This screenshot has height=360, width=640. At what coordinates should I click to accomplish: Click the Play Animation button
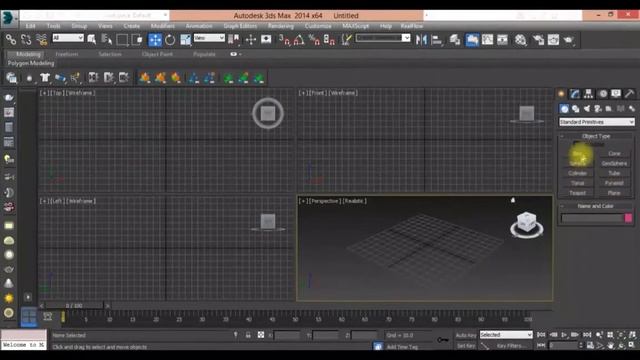coord(564,335)
